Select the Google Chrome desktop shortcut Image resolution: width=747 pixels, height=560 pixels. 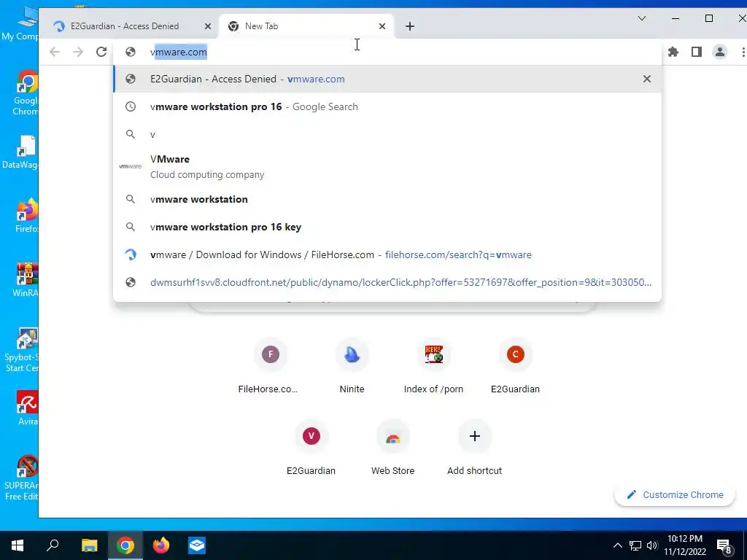(26, 94)
